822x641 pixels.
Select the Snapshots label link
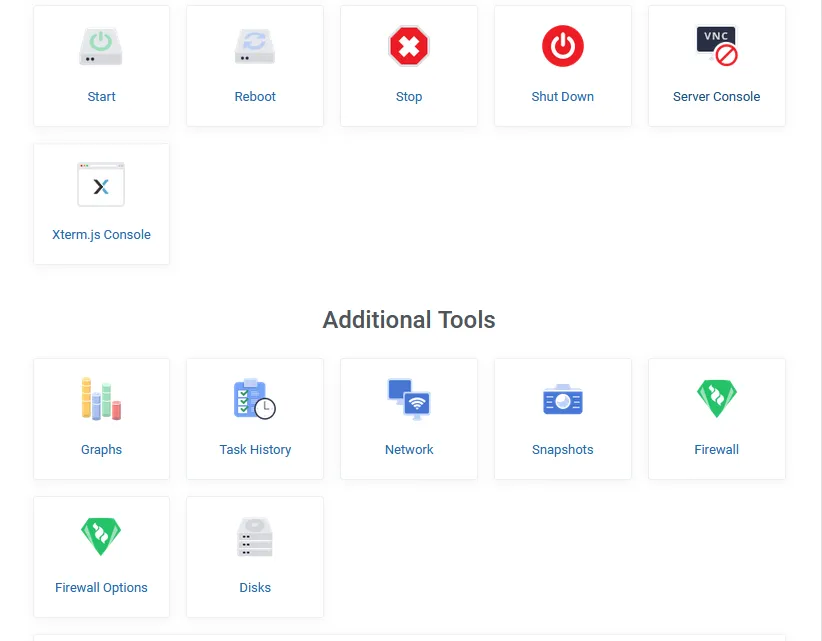click(563, 450)
